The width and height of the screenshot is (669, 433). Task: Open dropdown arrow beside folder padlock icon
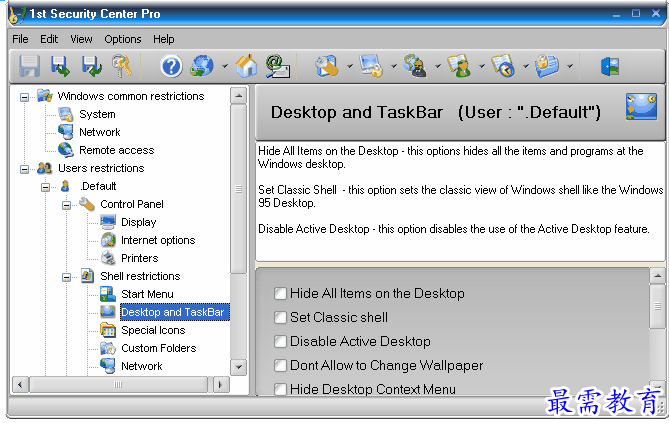pos(570,66)
